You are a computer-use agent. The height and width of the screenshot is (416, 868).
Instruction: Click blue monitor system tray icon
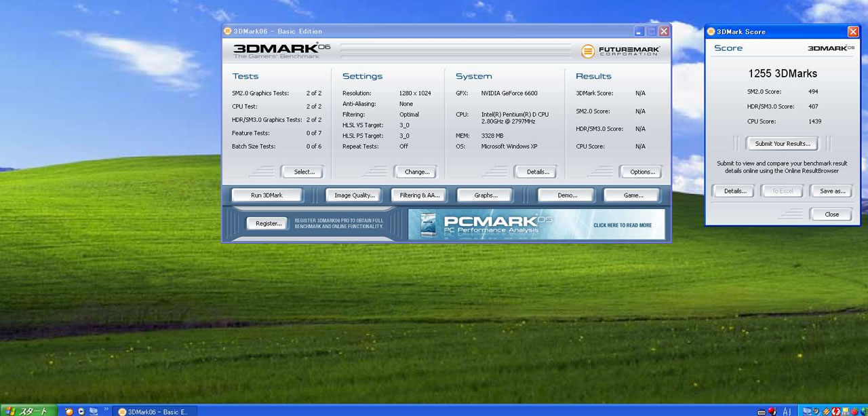click(x=807, y=411)
